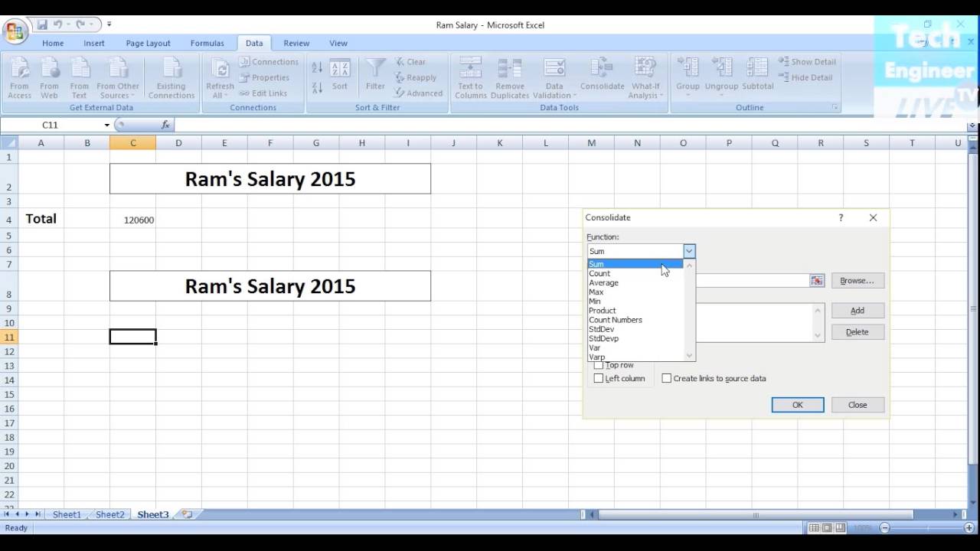Select Count from function list
This screenshot has width=980, height=551.
tap(635, 273)
